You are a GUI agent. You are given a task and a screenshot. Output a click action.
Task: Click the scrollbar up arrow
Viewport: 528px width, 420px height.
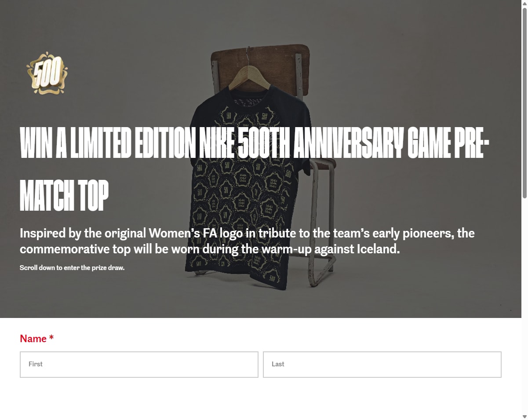[524, 3]
